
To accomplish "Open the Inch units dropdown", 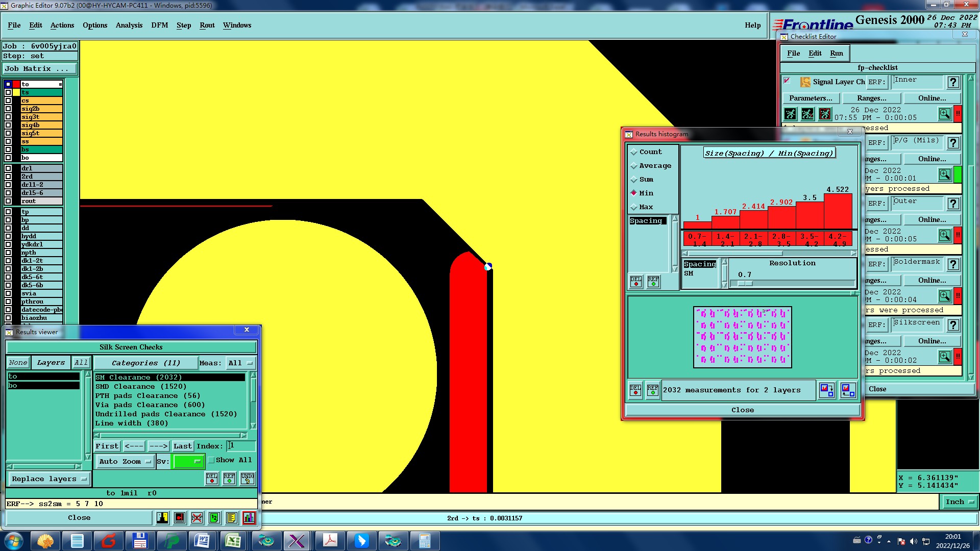I will [959, 502].
